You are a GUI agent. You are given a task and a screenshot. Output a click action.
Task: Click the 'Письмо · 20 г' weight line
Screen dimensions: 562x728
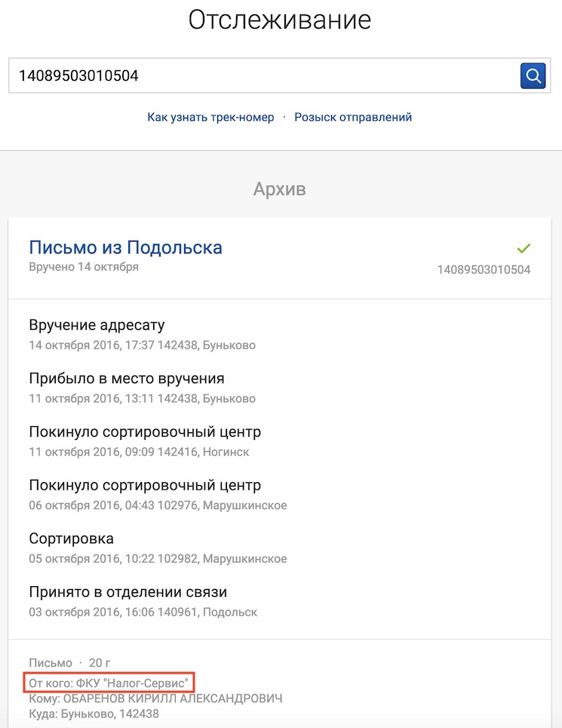[69, 662]
